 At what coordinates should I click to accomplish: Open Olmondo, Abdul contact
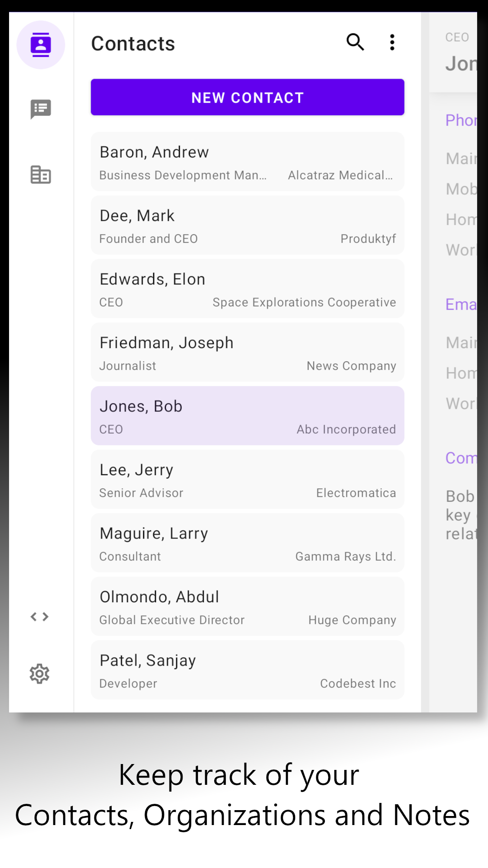247,606
